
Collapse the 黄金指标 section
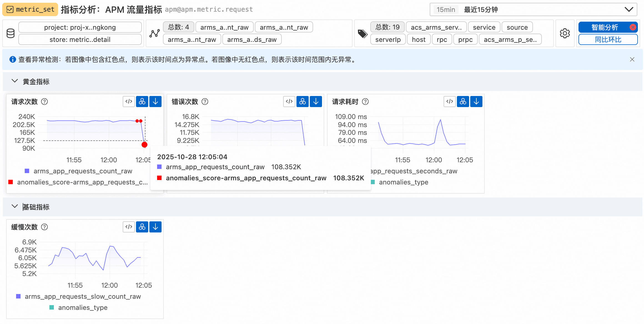(x=14, y=81)
